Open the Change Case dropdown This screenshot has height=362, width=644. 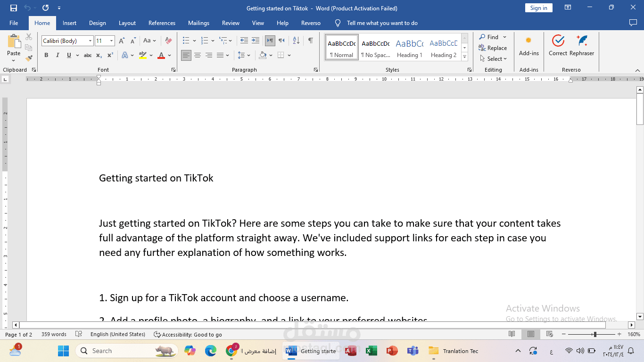click(149, 41)
